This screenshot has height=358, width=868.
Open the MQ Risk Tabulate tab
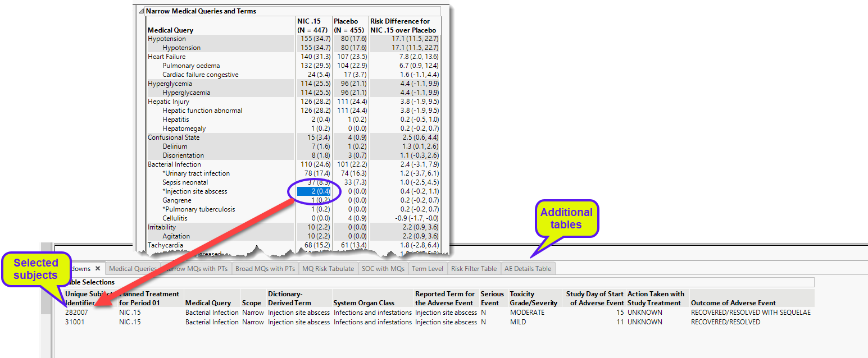pyautogui.click(x=328, y=268)
